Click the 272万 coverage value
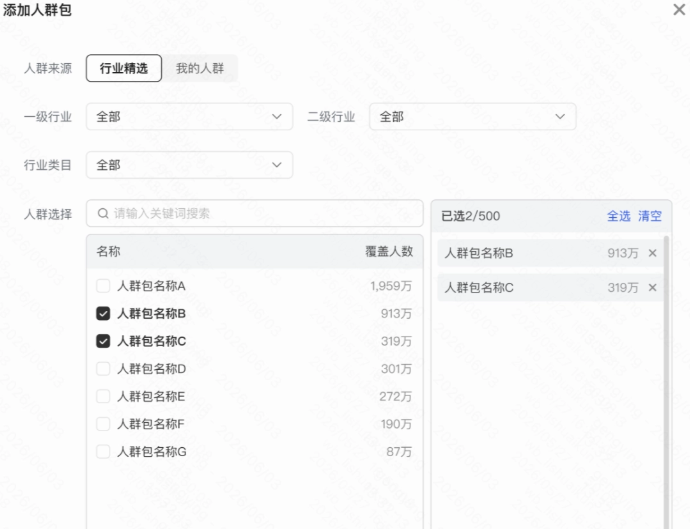Image resolution: width=690 pixels, height=529 pixels. (396, 397)
